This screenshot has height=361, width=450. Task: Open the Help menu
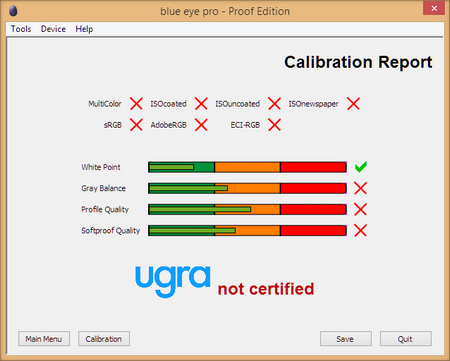click(x=84, y=29)
